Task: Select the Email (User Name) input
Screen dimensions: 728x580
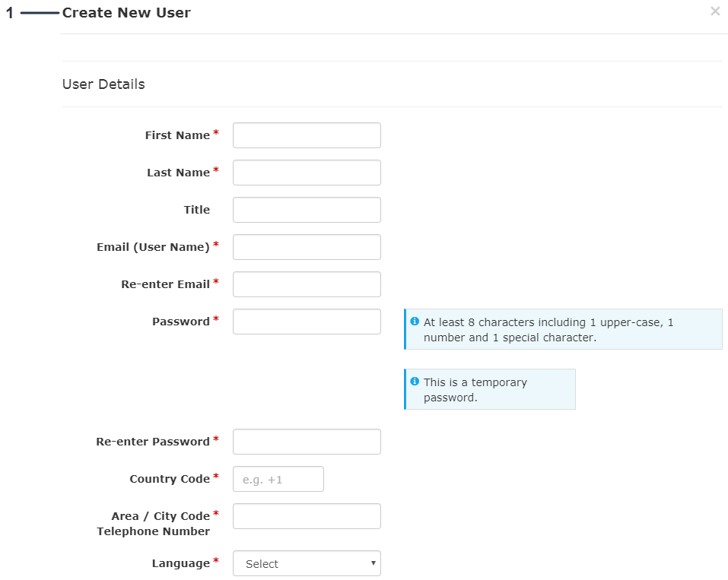Action: click(307, 247)
